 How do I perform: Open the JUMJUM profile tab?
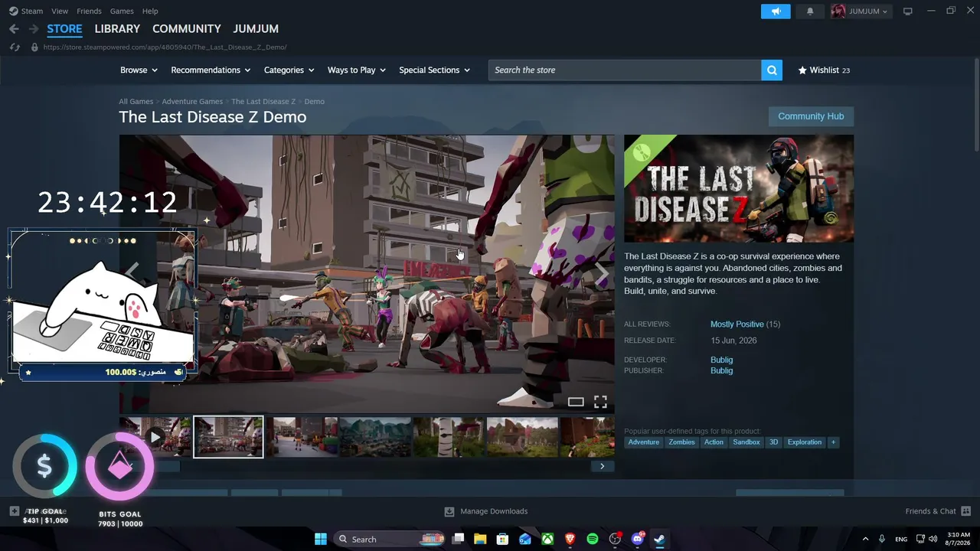[256, 29]
